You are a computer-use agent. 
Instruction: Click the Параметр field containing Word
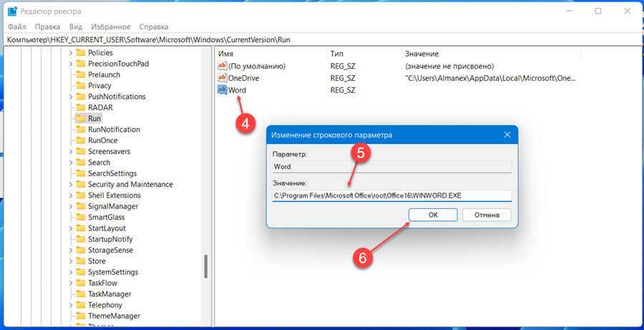[392, 167]
